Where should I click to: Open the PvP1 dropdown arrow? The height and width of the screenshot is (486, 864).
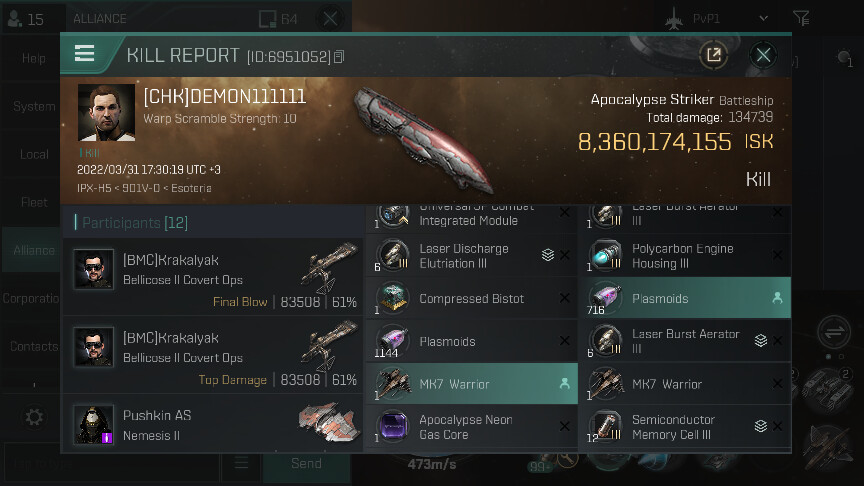point(763,18)
